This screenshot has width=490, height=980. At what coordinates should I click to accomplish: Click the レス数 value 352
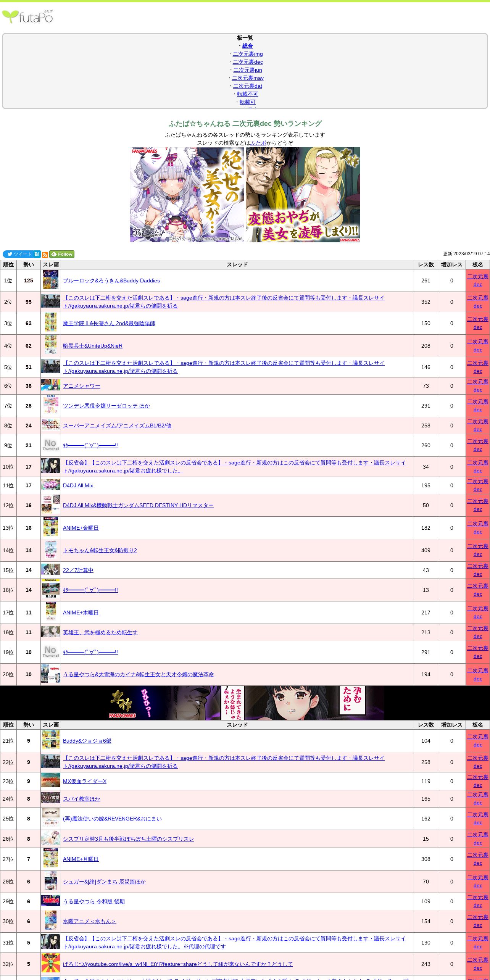[426, 302]
